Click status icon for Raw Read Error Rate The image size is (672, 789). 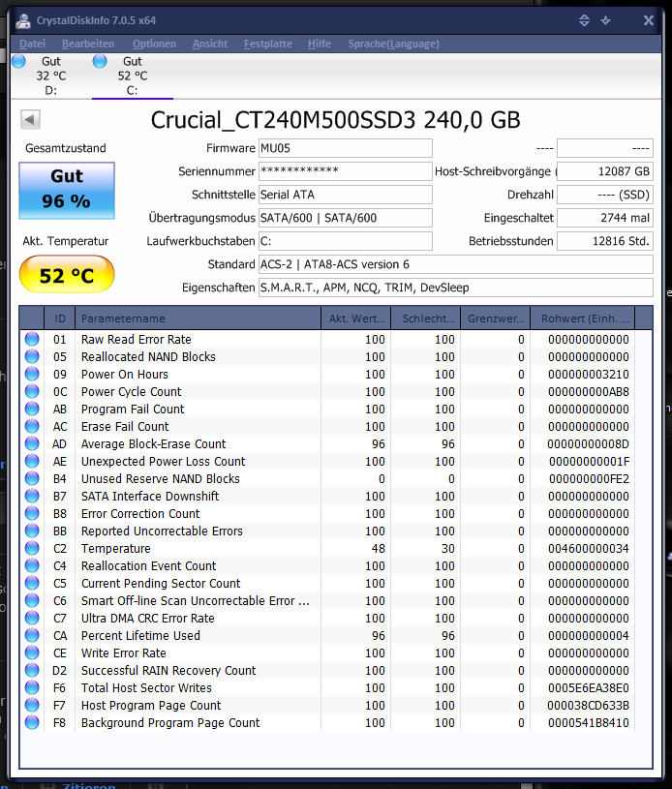pos(32,339)
